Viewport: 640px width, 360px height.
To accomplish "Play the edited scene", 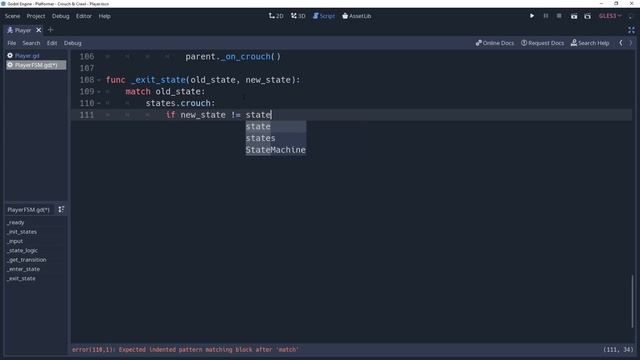I will click(574, 16).
